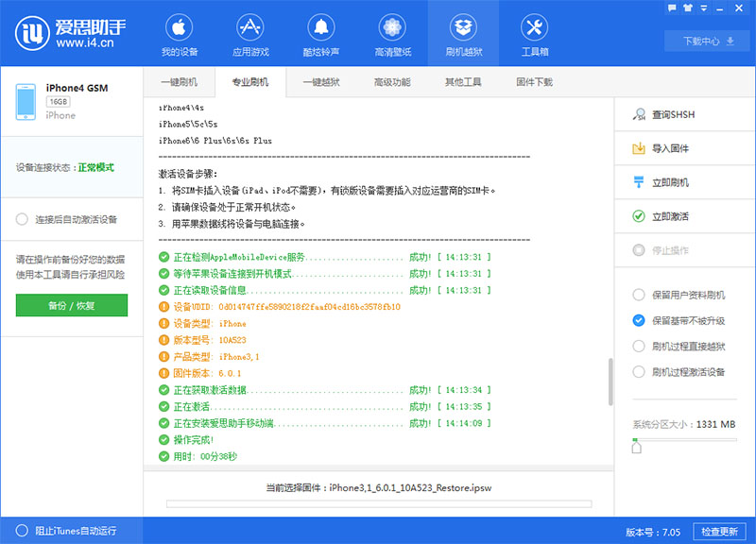Open the 工具箱 toolbox icon

coord(534,28)
